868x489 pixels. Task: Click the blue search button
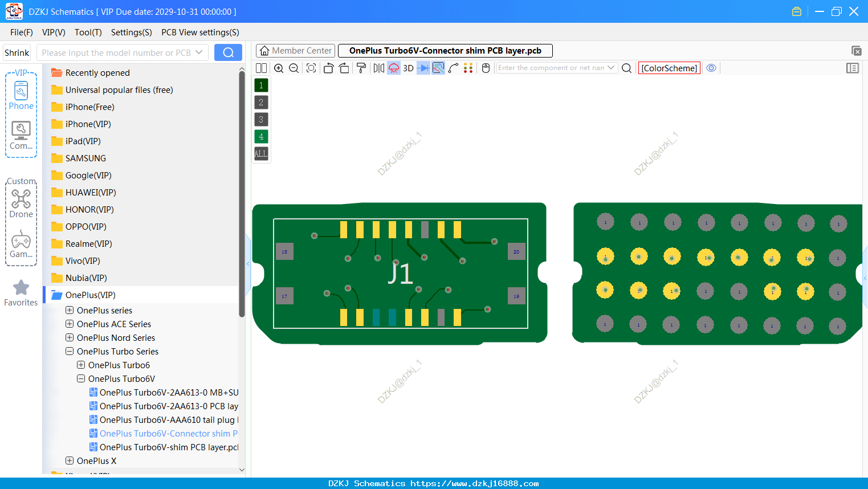click(228, 52)
